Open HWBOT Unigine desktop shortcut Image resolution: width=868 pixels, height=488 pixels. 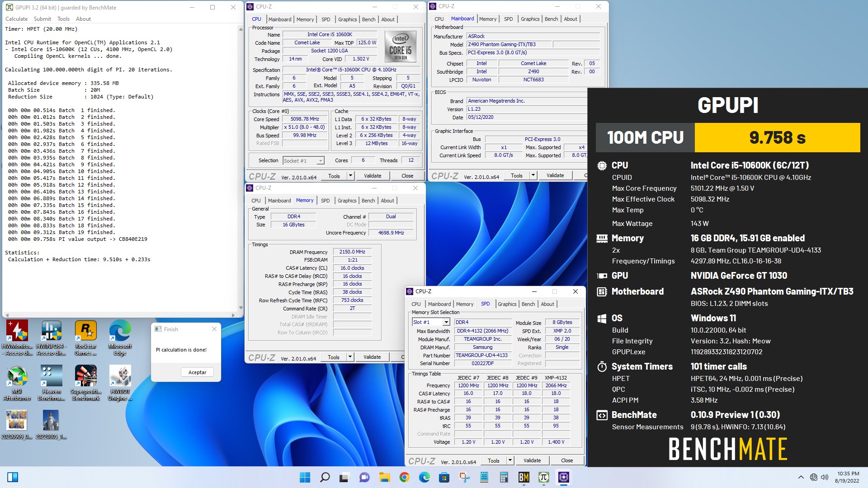click(x=120, y=383)
